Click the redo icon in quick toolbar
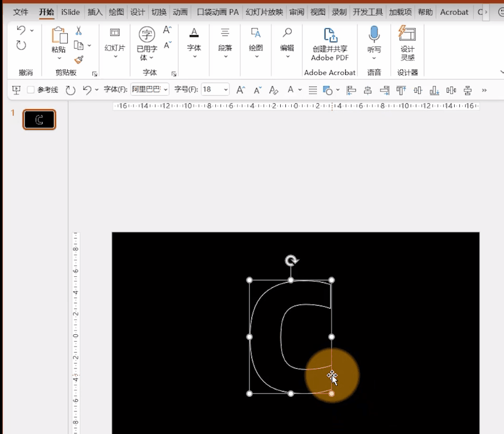This screenshot has height=434, width=504. point(70,90)
